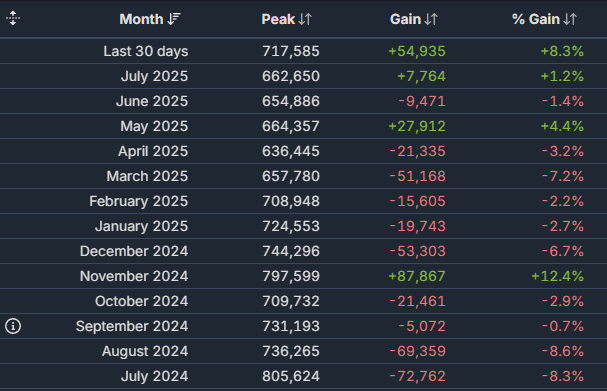The width and height of the screenshot is (607, 391).
Task: Select the July 2025 row label
Action: 154,76
